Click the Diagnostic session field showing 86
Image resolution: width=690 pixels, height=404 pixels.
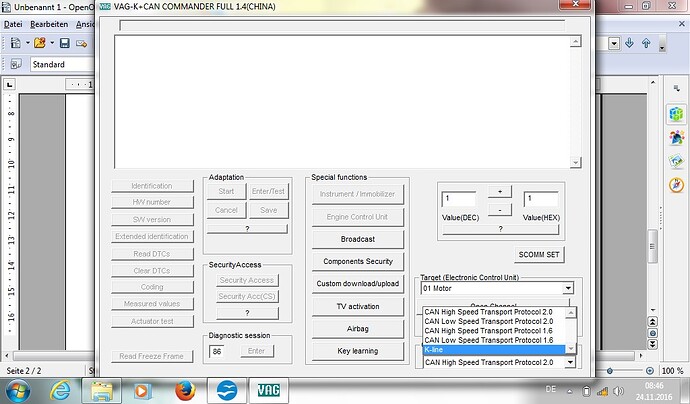pyautogui.click(x=217, y=351)
